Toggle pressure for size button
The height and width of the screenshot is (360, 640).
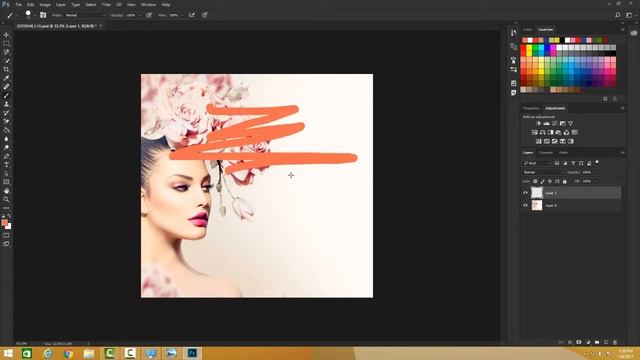tap(204, 15)
